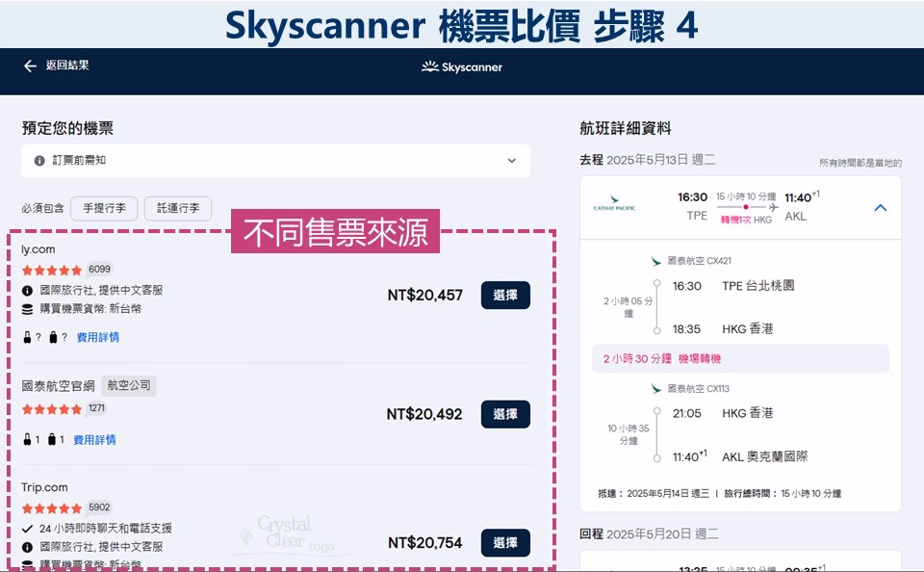Click the 所有時間都是當地的 note

(x=860, y=163)
